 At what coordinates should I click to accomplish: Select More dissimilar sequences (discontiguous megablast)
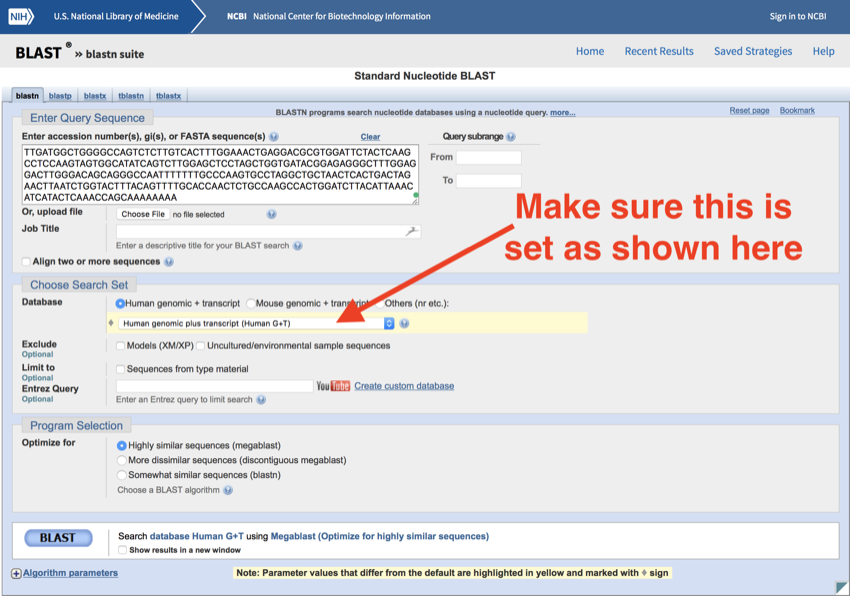122,460
